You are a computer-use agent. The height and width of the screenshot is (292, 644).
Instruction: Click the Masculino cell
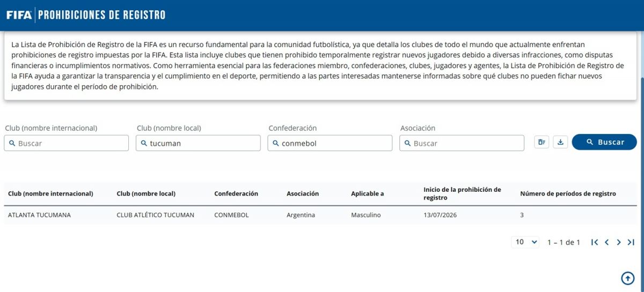click(x=366, y=215)
